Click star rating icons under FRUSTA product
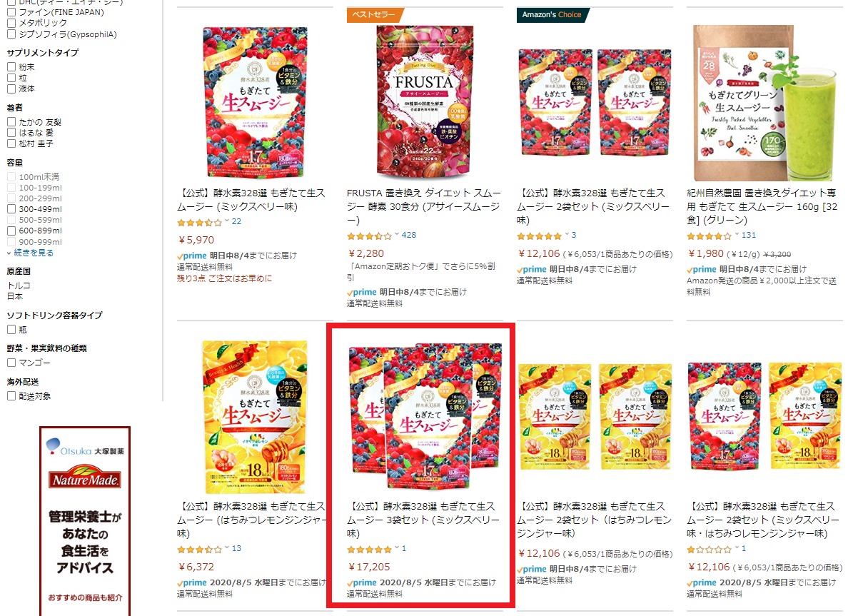 click(x=370, y=236)
